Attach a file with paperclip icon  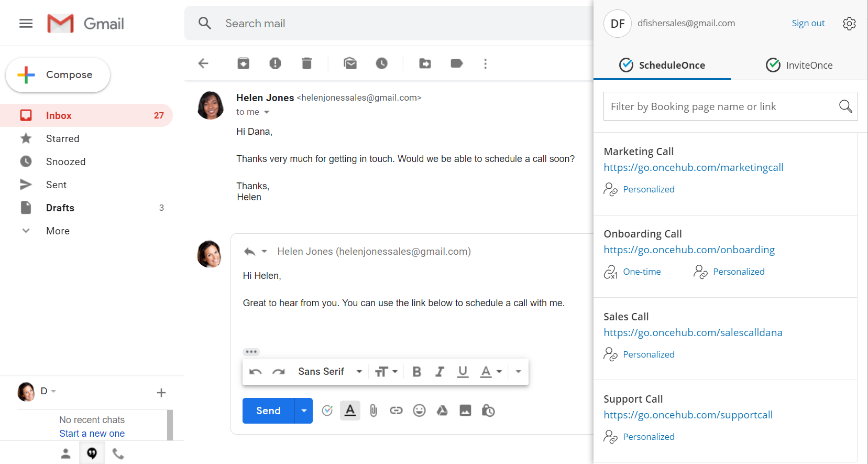pyautogui.click(x=373, y=411)
